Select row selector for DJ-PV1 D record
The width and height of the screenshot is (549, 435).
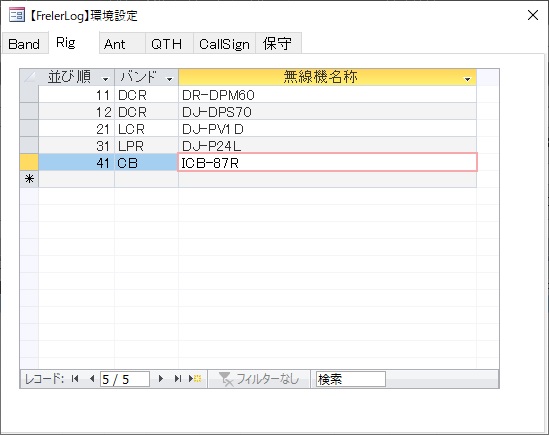click(29, 129)
